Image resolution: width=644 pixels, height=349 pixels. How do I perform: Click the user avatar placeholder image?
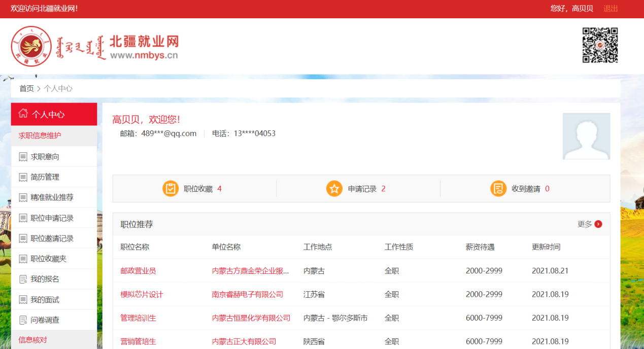586,136
